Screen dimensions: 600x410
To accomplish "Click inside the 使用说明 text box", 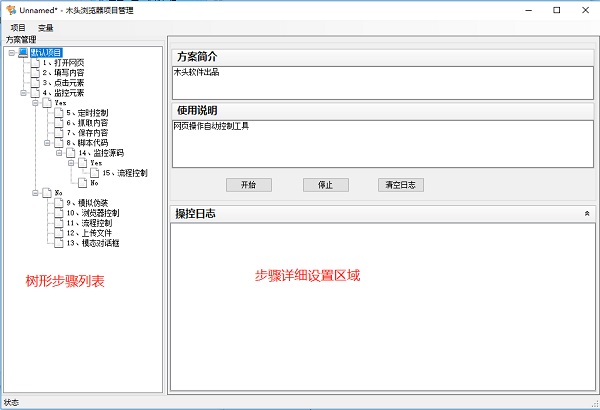I will 383,142.
